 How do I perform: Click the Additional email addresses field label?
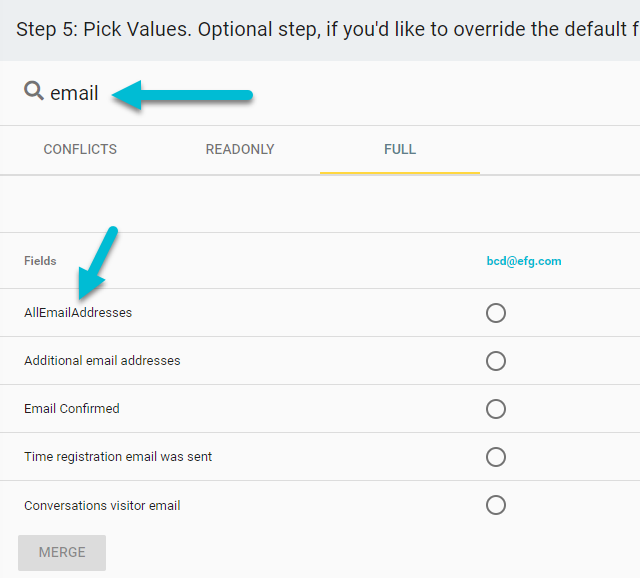(x=102, y=361)
